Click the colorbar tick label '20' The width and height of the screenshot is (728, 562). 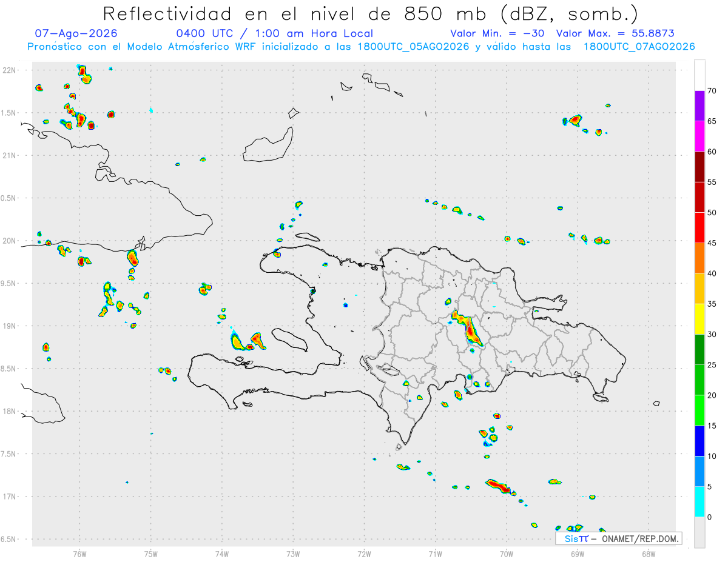point(712,395)
